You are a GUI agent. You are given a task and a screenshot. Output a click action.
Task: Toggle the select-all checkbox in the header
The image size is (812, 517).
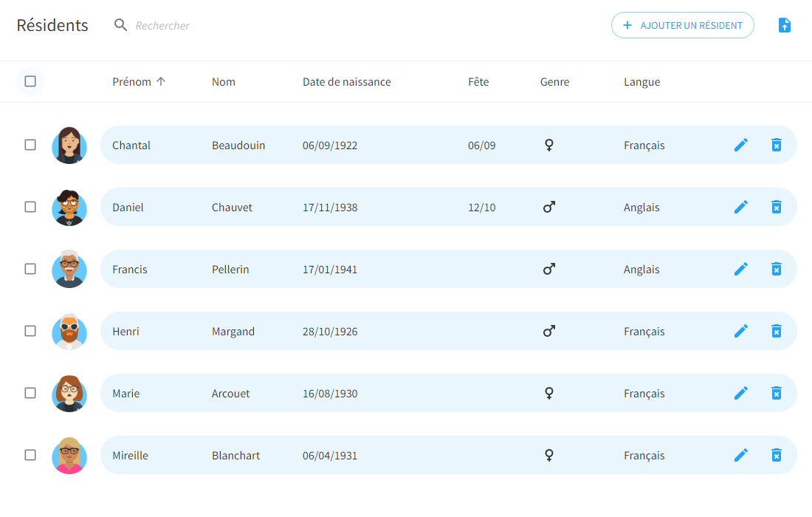click(x=30, y=81)
